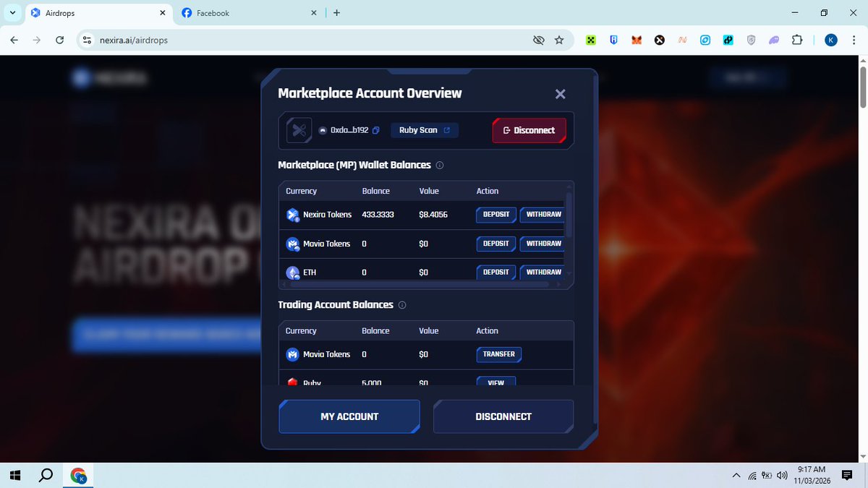
Task: Open the green OKX wallet extension
Action: (x=591, y=40)
